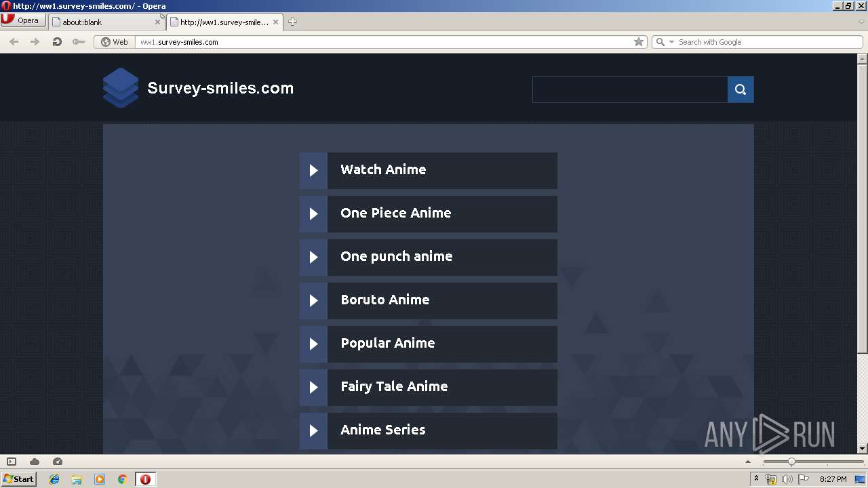Click the Search with Google field
The image size is (868, 488).
click(768, 42)
